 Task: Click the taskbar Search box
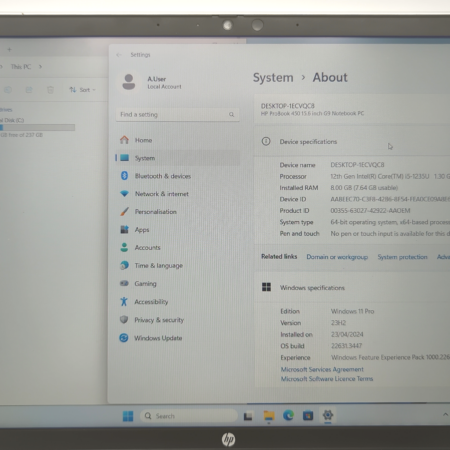189,416
